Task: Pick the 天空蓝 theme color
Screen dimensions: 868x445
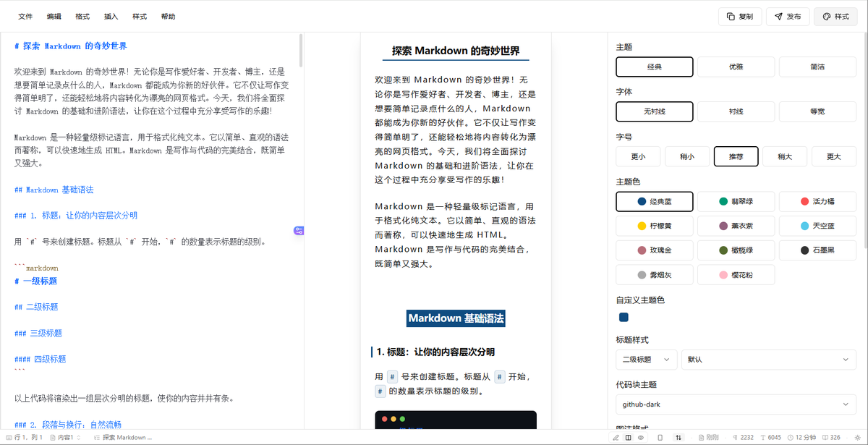Action: tap(817, 226)
